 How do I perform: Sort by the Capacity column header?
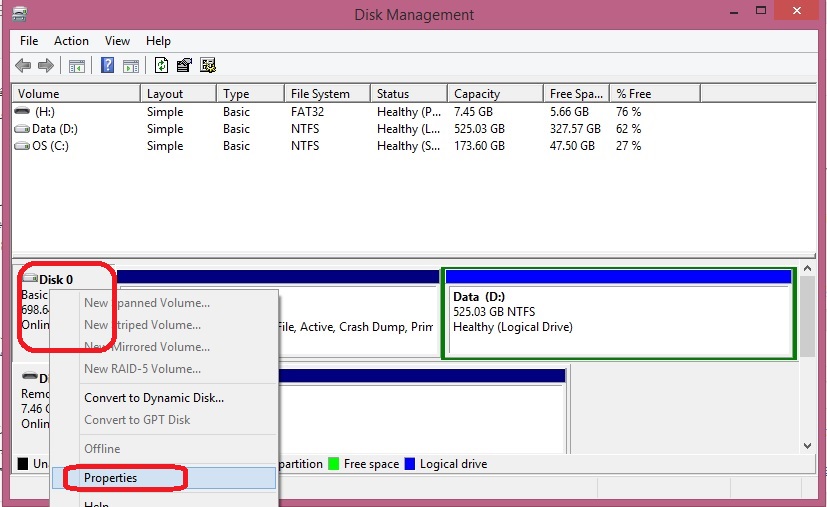(x=477, y=94)
